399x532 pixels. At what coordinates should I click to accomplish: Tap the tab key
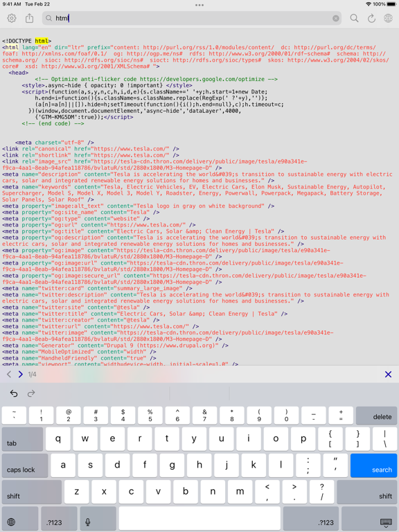pyautogui.click(x=22, y=439)
